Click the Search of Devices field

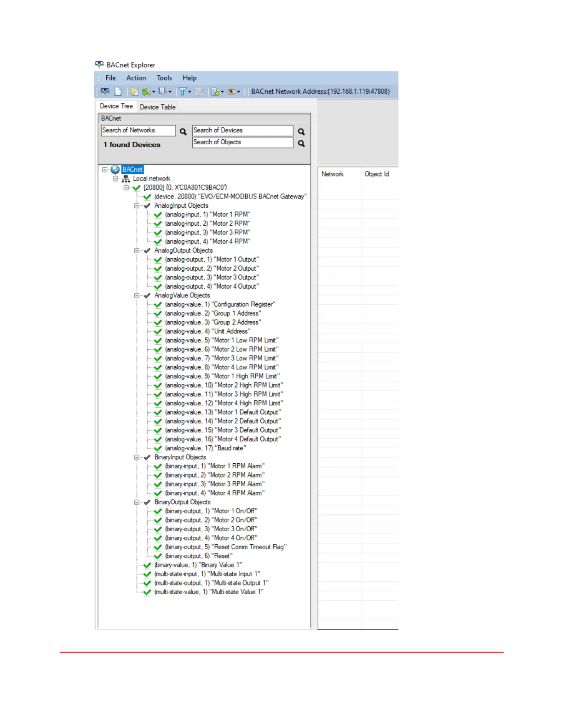click(243, 131)
